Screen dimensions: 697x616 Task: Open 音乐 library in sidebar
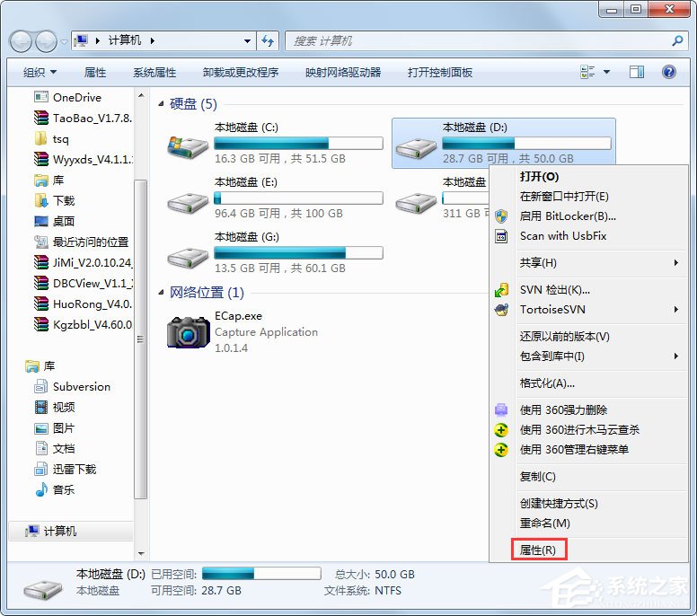pyautogui.click(x=54, y=489)
